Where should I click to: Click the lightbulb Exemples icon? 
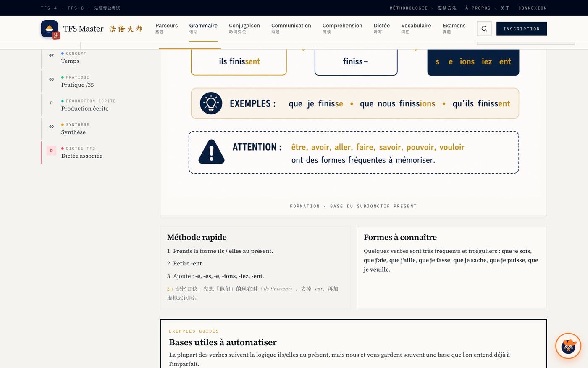point(211,103)
